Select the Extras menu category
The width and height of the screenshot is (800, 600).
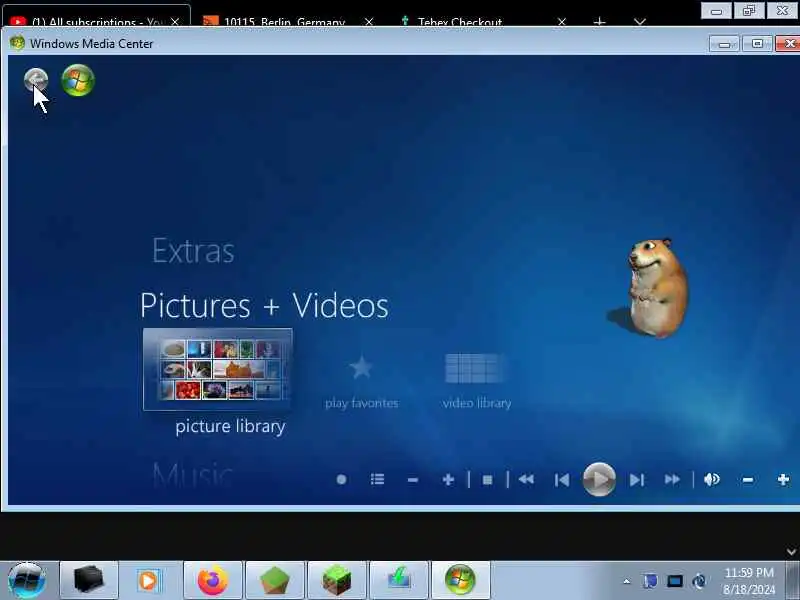pyautogui.click(x=193, y=251)
